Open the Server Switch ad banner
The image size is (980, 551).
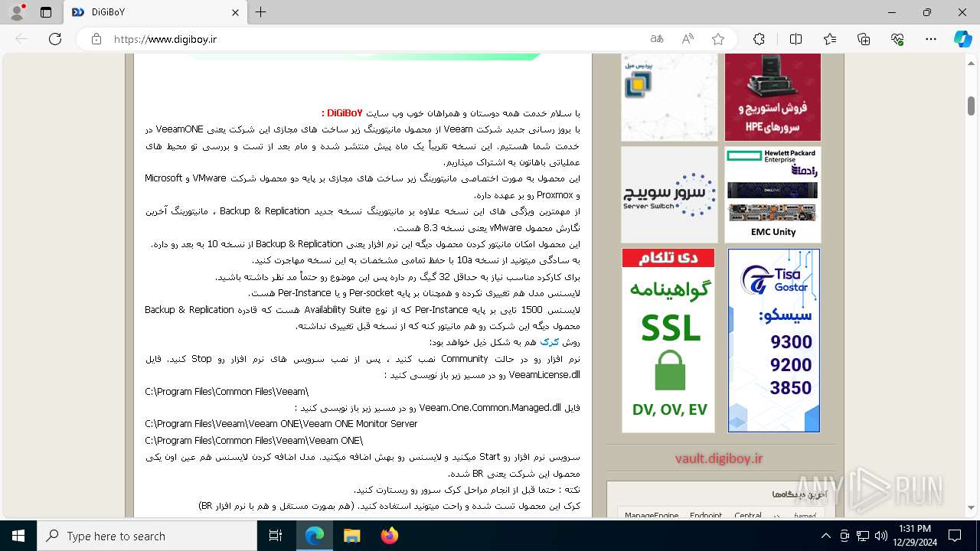click(x=669, y=194)
